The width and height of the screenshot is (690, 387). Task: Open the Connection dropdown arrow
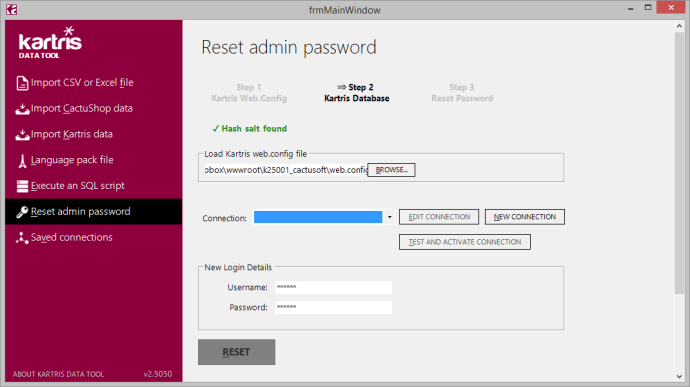389,217
